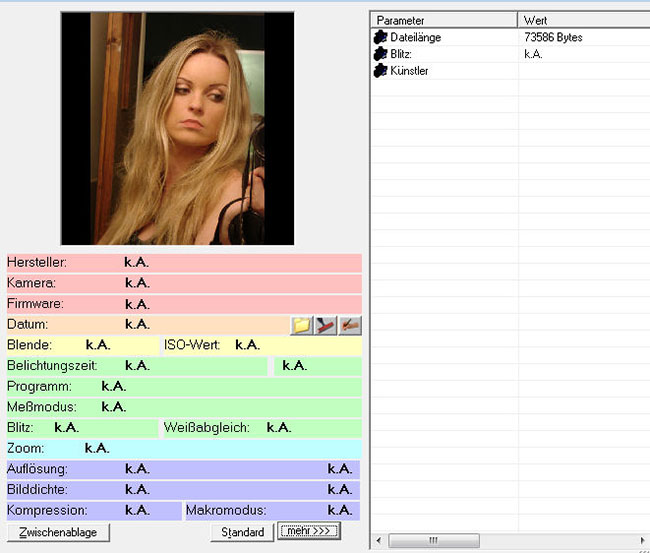Click the portrait photo preview thumbnail
This screenshot has width=650, height=553.
click(177, 129)
